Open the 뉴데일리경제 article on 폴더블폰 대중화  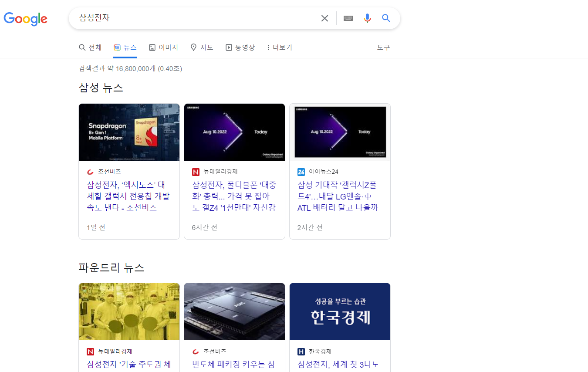[x=234, y=196]
